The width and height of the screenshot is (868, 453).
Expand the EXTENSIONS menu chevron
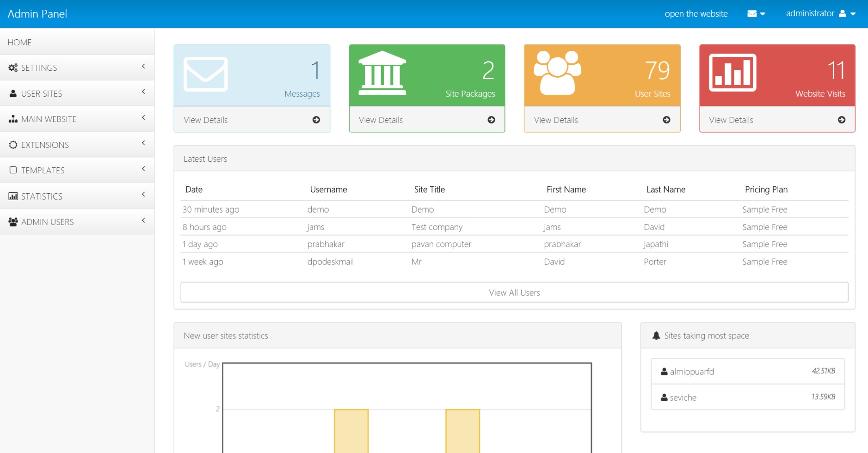click(x=143, y=143)
